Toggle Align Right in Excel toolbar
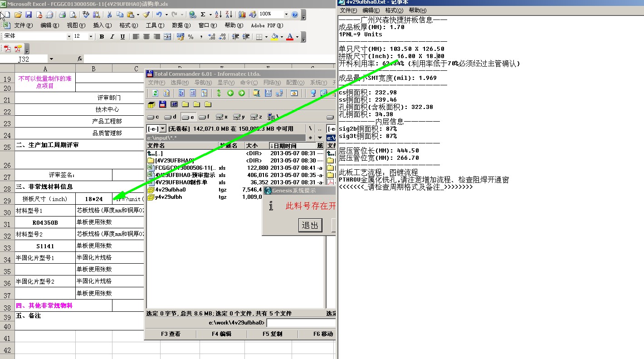The image size is (644, 359). [157, 37]
